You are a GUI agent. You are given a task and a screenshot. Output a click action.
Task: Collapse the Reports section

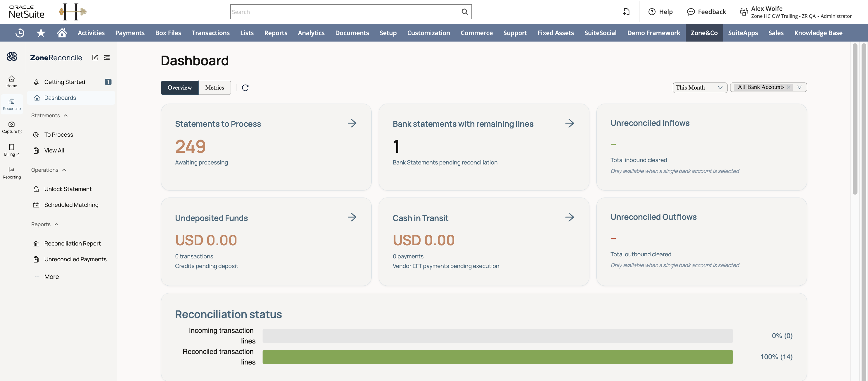point(45,224)
